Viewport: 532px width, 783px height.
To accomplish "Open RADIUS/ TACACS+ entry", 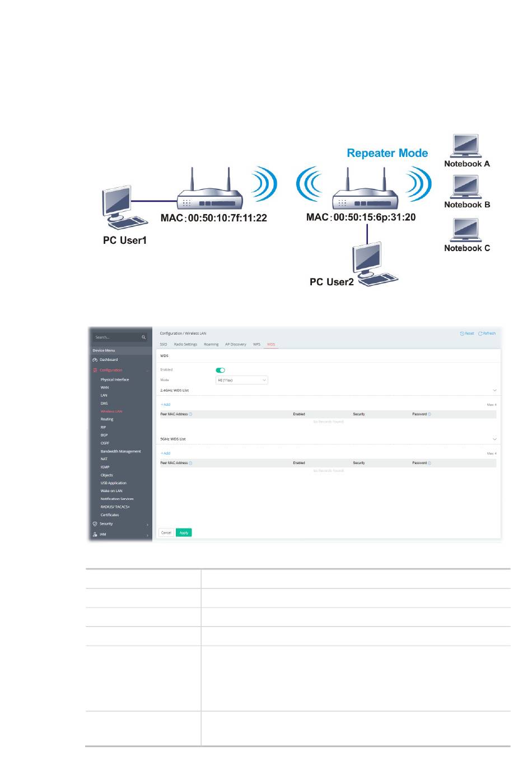I will [115, 507].
